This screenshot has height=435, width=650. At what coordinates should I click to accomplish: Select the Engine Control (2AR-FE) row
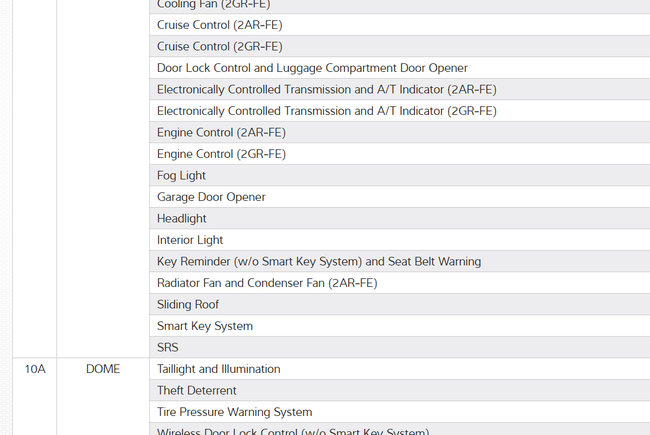pos(221,132)
